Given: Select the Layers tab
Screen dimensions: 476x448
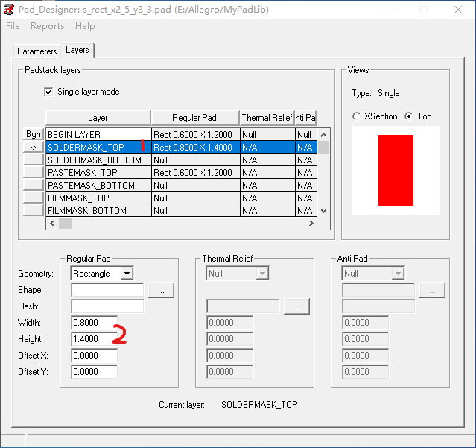Looking at the screenshot, I should 77,50.
